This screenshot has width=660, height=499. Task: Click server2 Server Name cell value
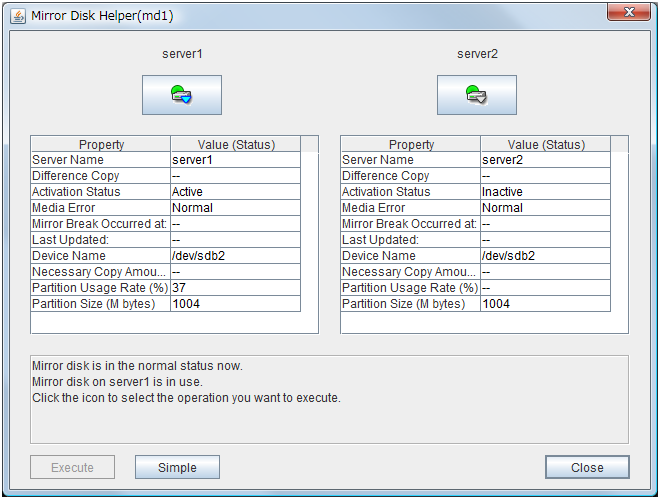(x=544, y=160)
